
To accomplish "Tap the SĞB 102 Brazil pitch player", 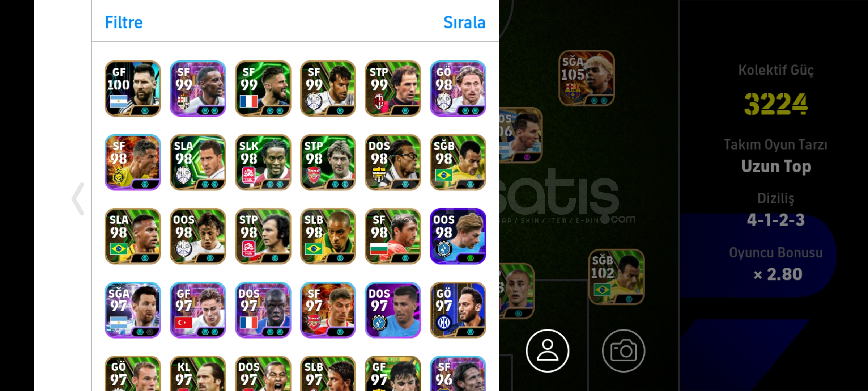I will coord(617,277).
